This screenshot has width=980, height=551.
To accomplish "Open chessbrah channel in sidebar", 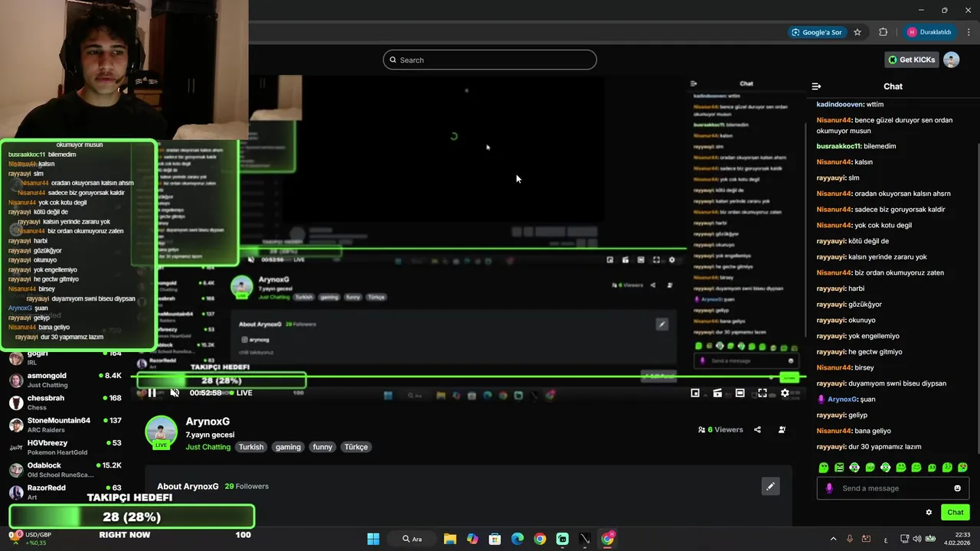I will (x=65, y=403).
